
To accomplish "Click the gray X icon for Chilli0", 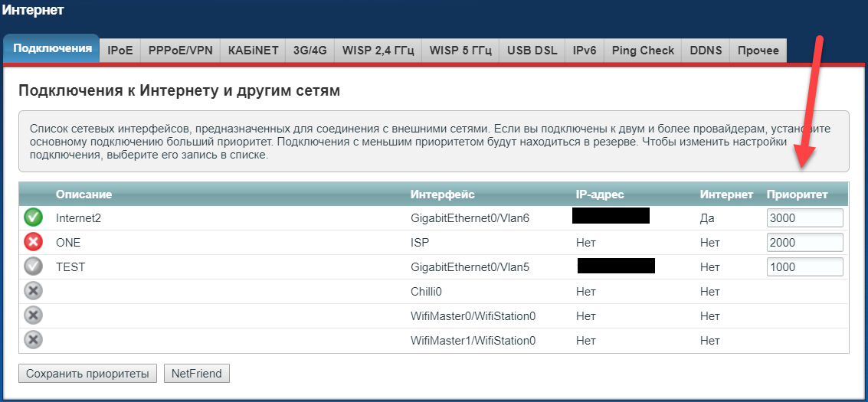I will click(33, 292).
